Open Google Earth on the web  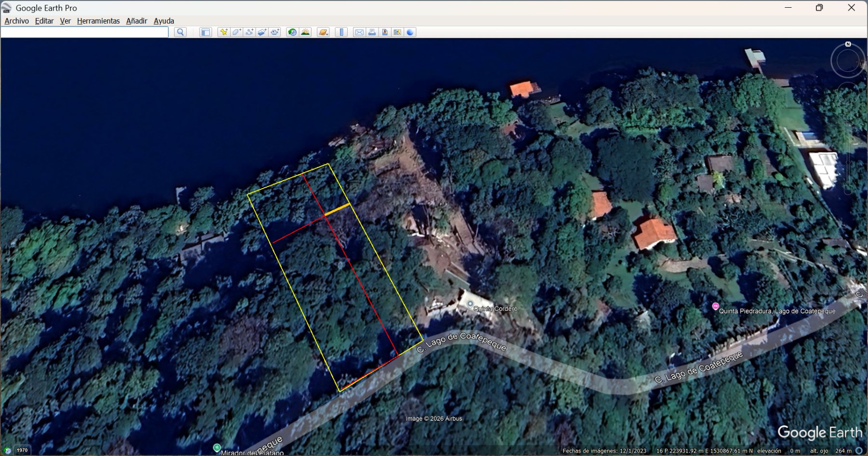click(x=410, y=32)
